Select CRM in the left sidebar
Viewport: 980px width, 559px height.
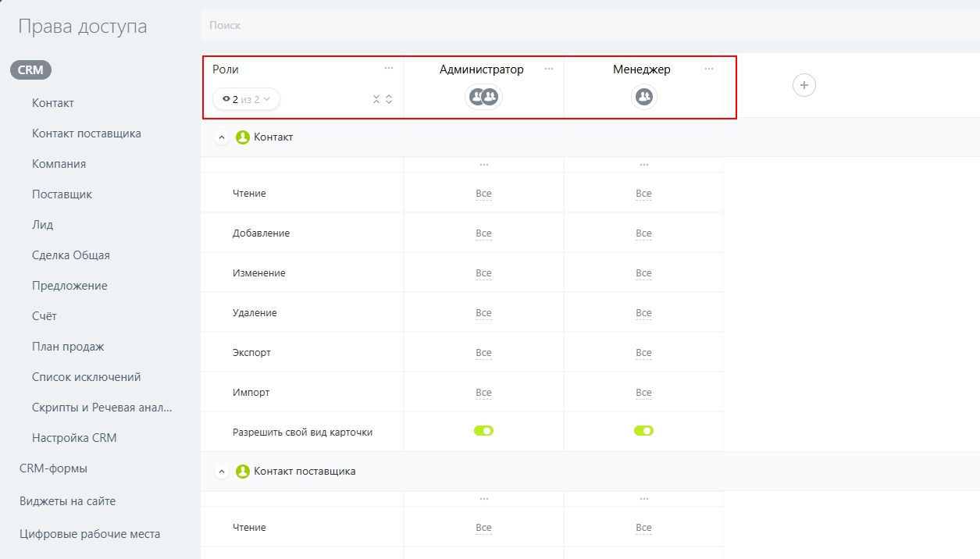pyautogui.click(x=30, y=70)
